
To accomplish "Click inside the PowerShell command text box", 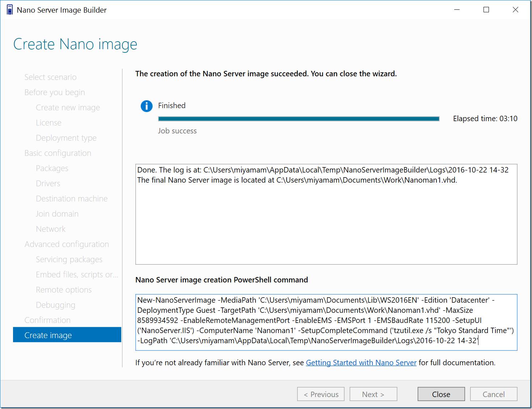I will pos(326,322).
